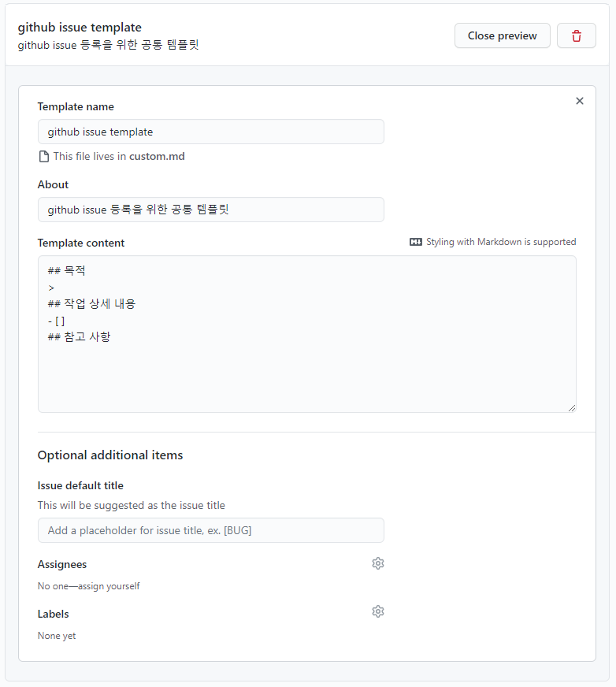Focus the About description field
This screenshot has height=687, width=616.
[210, 210]
